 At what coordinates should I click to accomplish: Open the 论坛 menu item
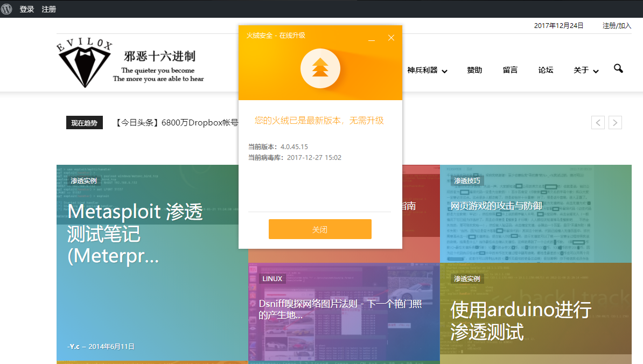pyautogui.click(x=546, y=70)
